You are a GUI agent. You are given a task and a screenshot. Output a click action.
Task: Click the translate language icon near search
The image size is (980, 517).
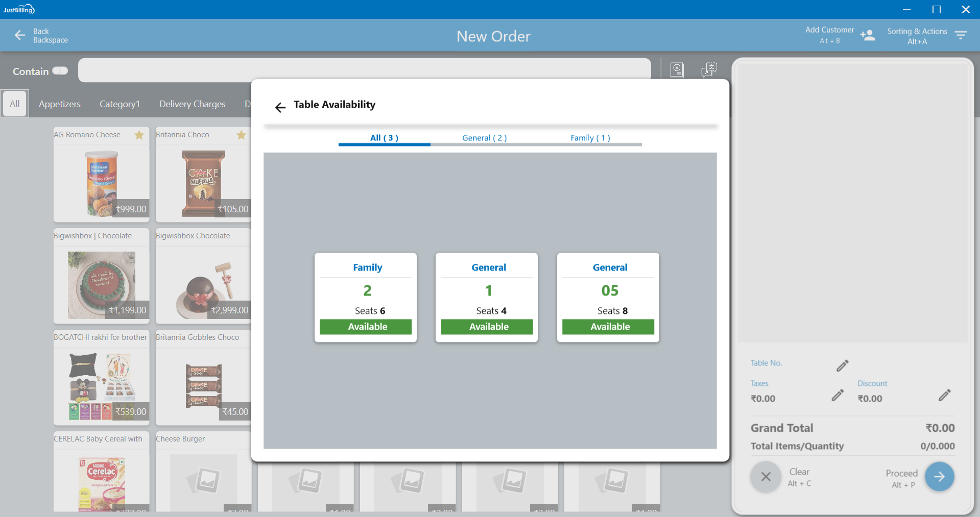[x=709, y=70]
